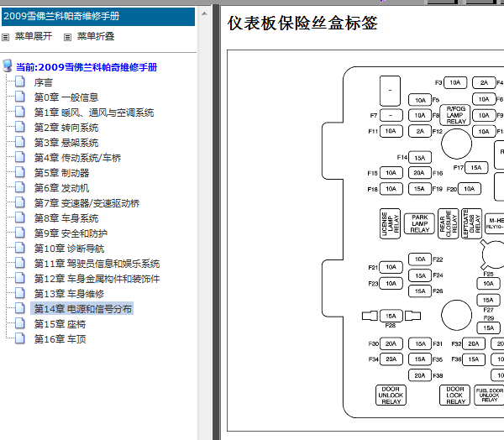This screenshot has width=504, height=440.
Task: Click the F28 15A fuse
Action: (391, 316)
